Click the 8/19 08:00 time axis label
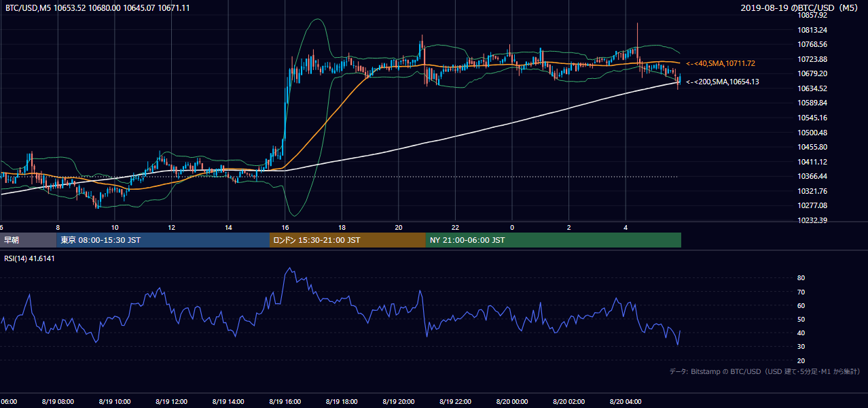 [x=57, y=402]
